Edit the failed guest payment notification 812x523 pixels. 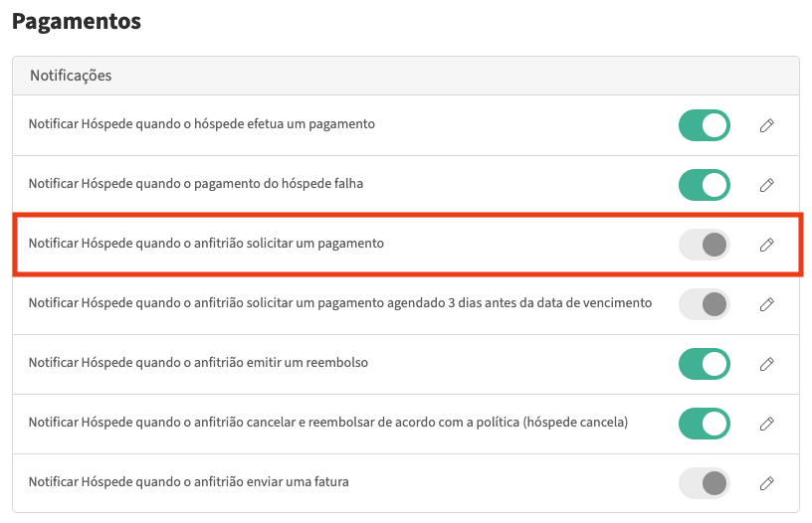click(x=766, y=185)
